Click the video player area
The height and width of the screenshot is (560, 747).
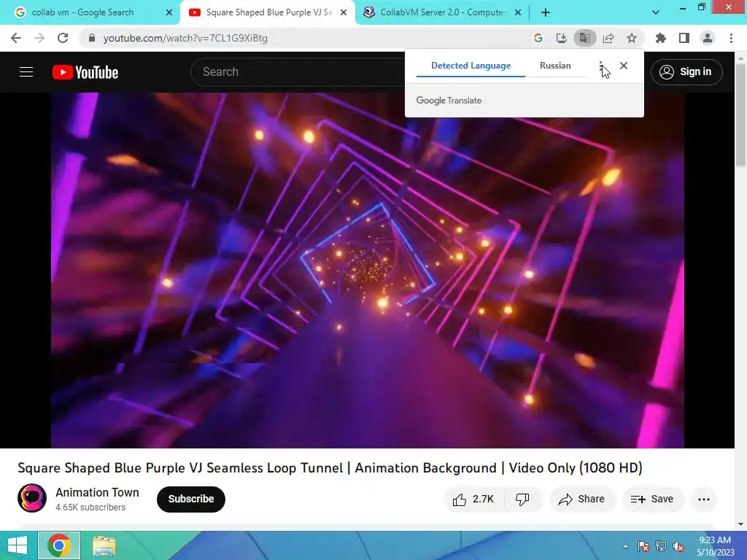pos(368,270)
